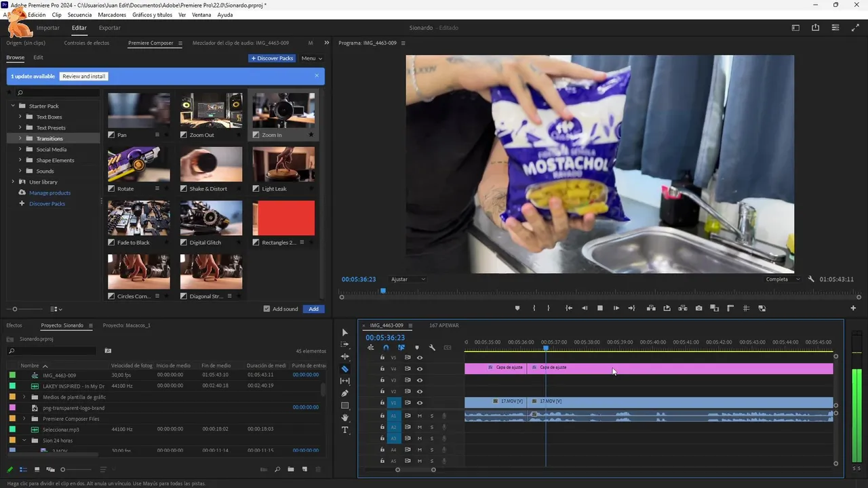Toggle Add sound checkbox
This screenshot has height=488, width=868.
267,308
